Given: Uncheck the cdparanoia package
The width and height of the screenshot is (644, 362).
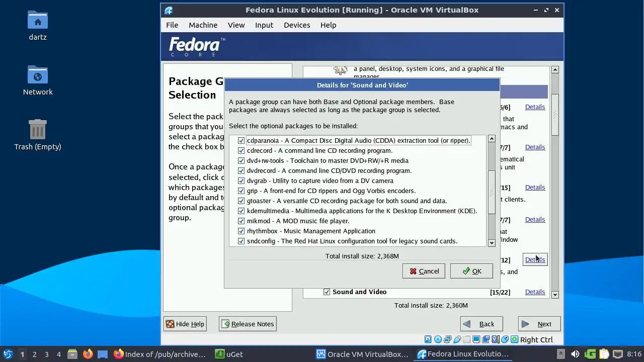Looking at the screenshot, I should click(241, 141).
